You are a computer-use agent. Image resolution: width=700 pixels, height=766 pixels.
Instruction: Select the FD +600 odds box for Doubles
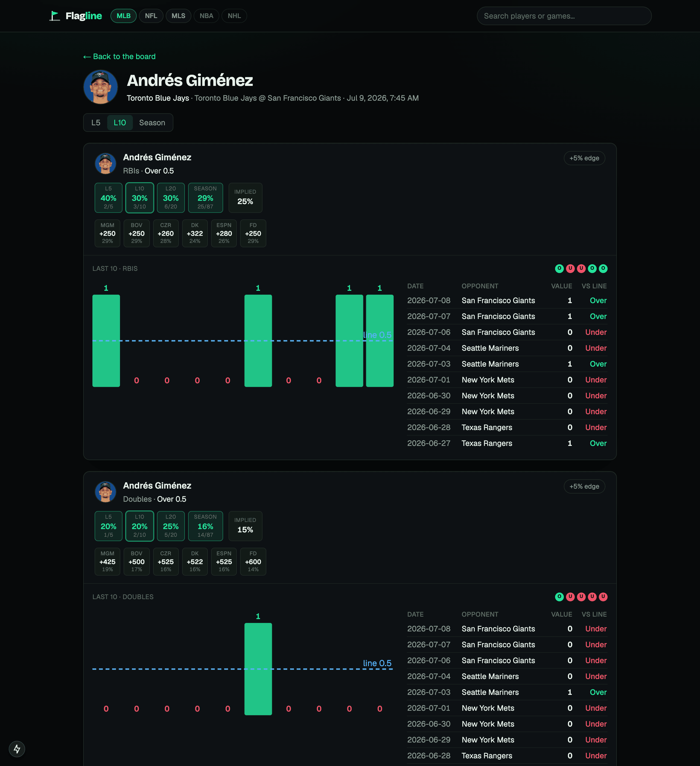pyautogui.click(x=253, y=562)
